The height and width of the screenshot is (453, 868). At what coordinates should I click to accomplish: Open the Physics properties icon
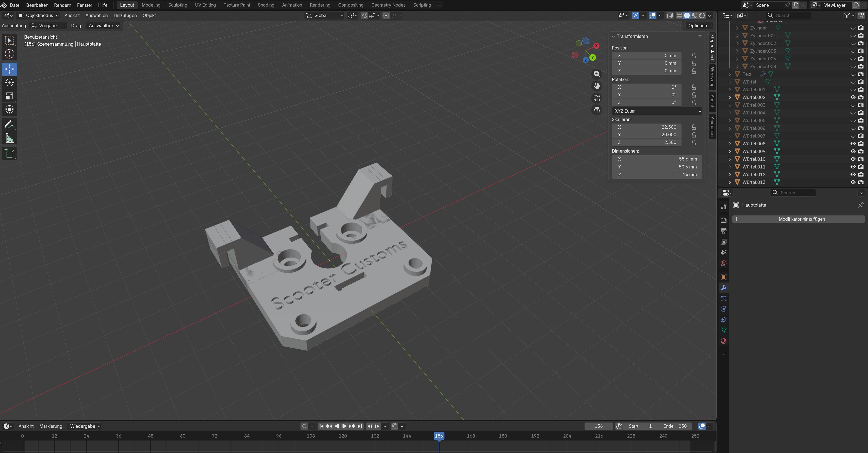pyautogui.click(x=723, y=309)
